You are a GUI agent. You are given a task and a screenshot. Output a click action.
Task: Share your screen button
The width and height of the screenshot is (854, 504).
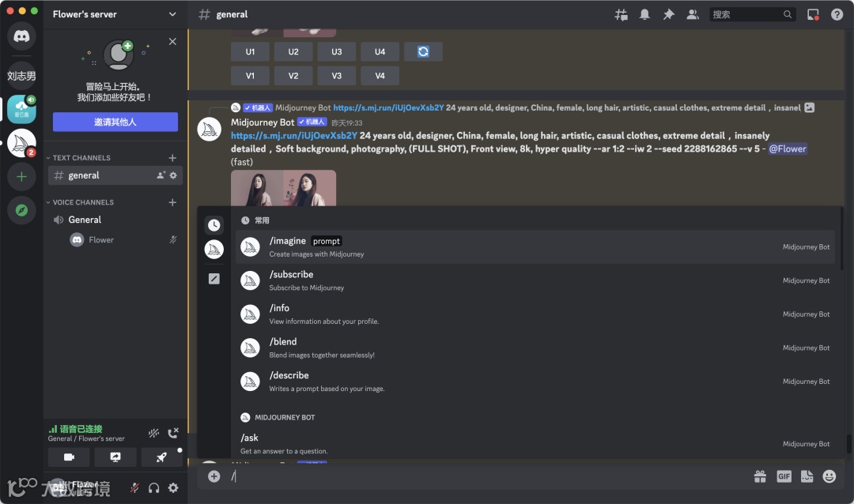click(115, 457)
